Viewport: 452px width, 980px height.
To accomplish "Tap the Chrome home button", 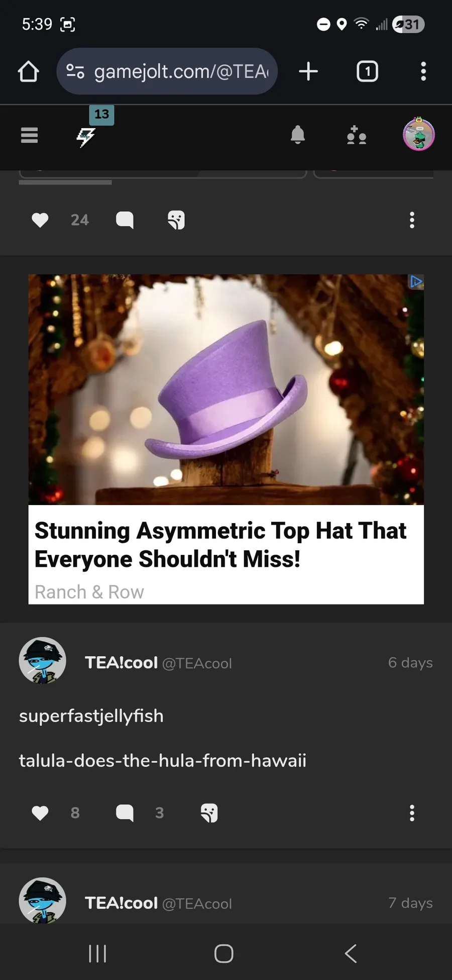I will (x=29, y=71).
